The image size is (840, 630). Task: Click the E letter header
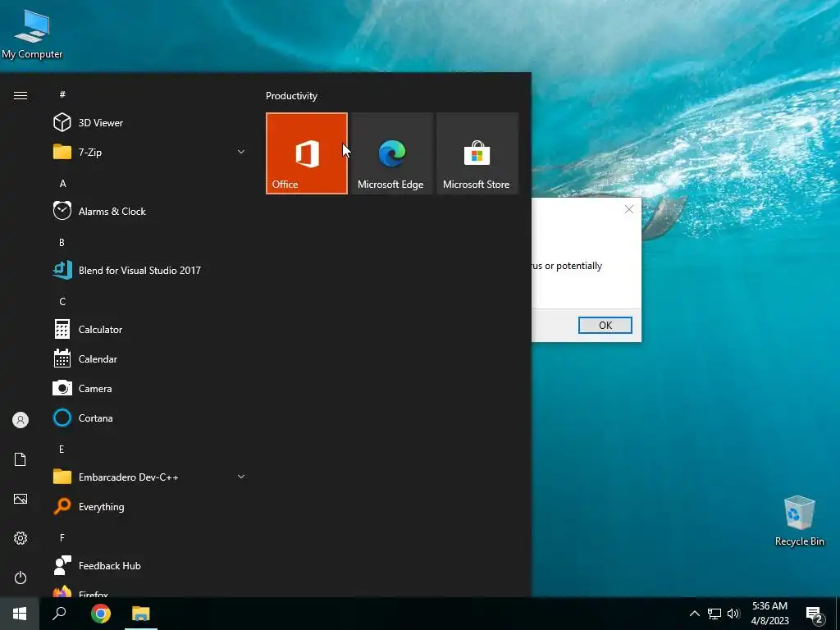click(x=62, y=449)
